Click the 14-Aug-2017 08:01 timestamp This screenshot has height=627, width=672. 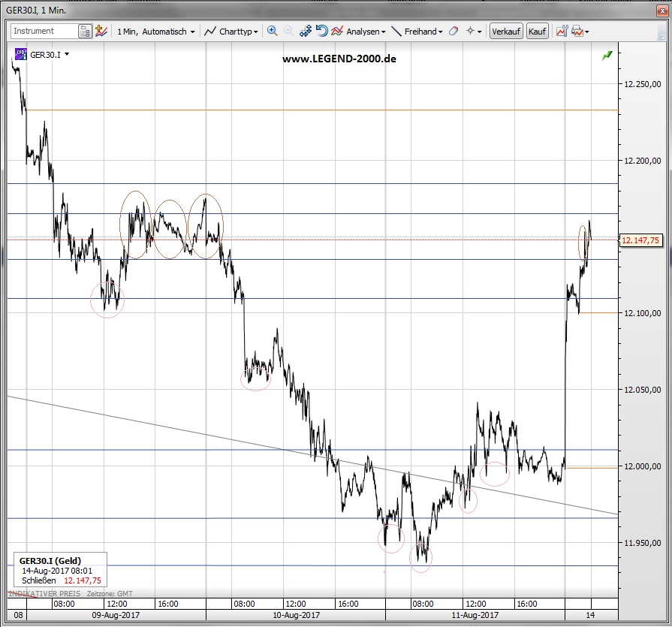point(57,571)
